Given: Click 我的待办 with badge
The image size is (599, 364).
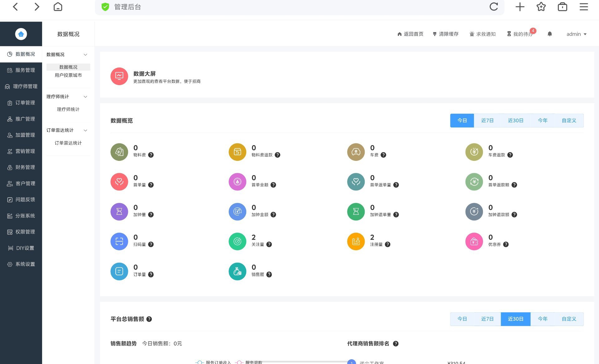Looking at the screenshot, I should tap(520, 34).
